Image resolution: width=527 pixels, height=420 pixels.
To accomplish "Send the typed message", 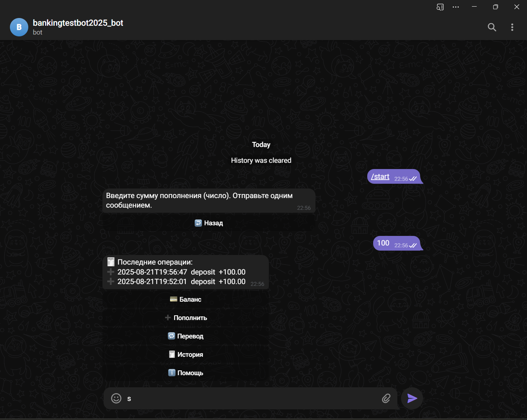I will [412, 398].
